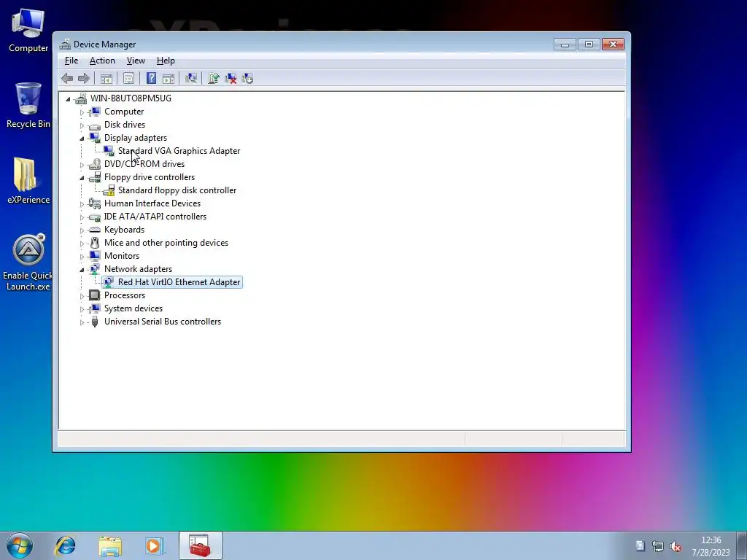This screenshot has height=560, width=747.
Task: Toggle the Show/Hide Action Pane toolbar icon
Action: (x=169, y=79)
